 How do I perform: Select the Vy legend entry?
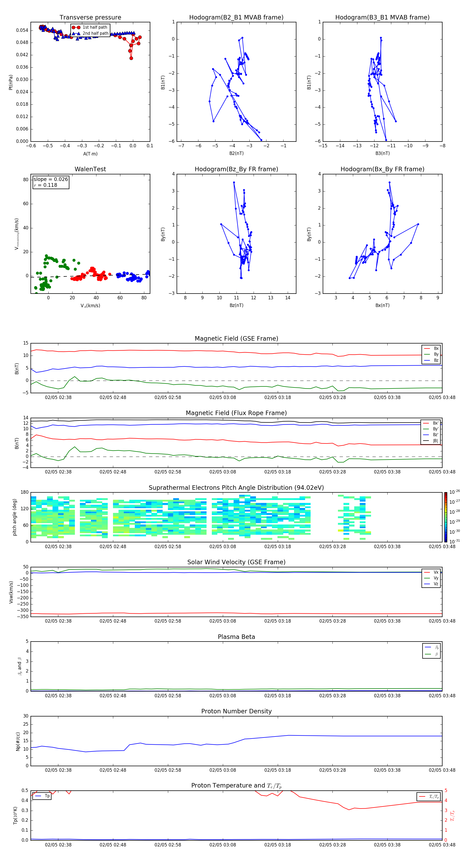pos(431,578)
